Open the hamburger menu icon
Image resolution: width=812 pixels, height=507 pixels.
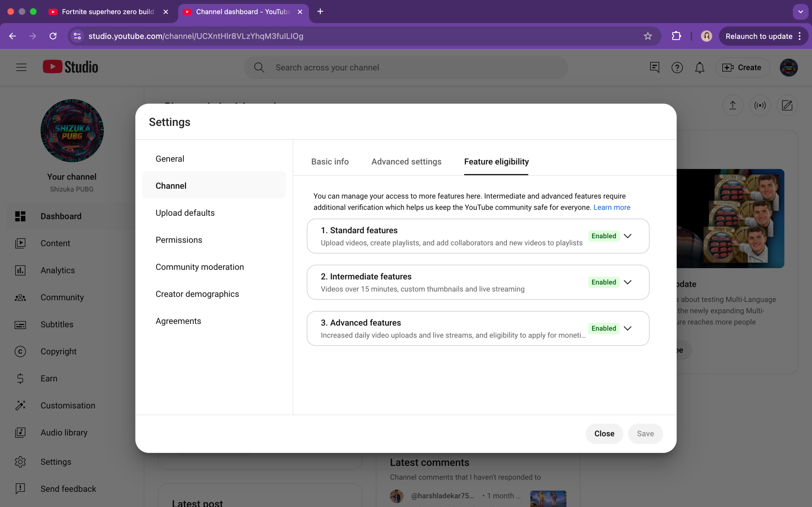(21, 67)
